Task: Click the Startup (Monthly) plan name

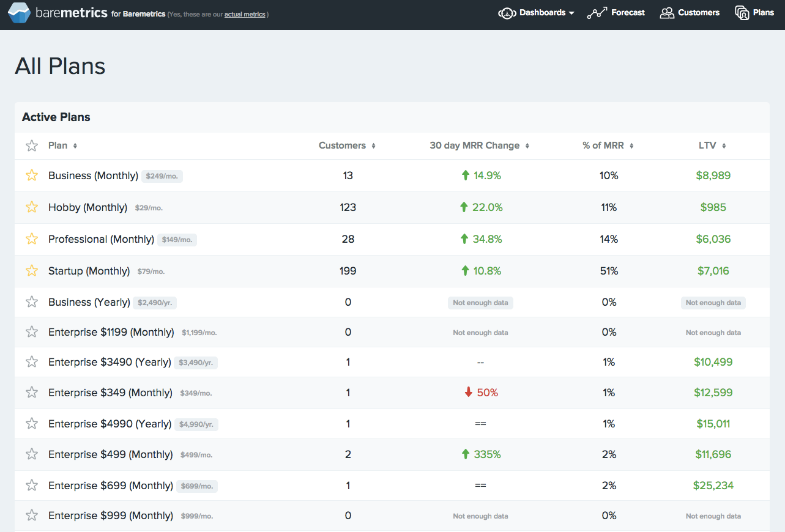Action: pyautogui.click(x=90, y=270)
